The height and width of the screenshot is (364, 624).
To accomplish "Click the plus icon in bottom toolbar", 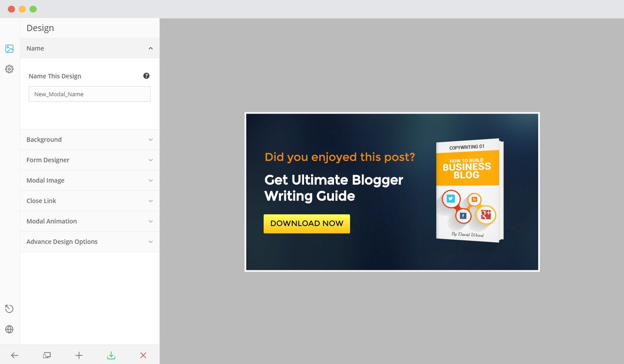I will pyautogui.click(x=79, y=355).
